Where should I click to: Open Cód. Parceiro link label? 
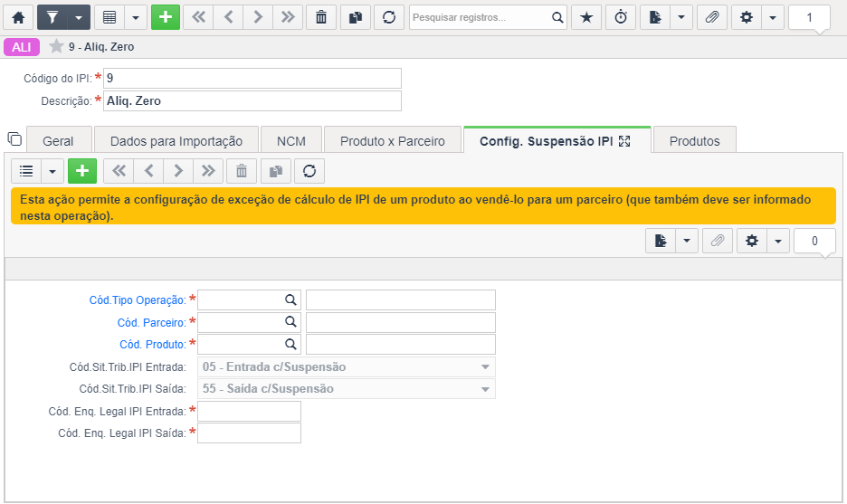pos(152,322)
